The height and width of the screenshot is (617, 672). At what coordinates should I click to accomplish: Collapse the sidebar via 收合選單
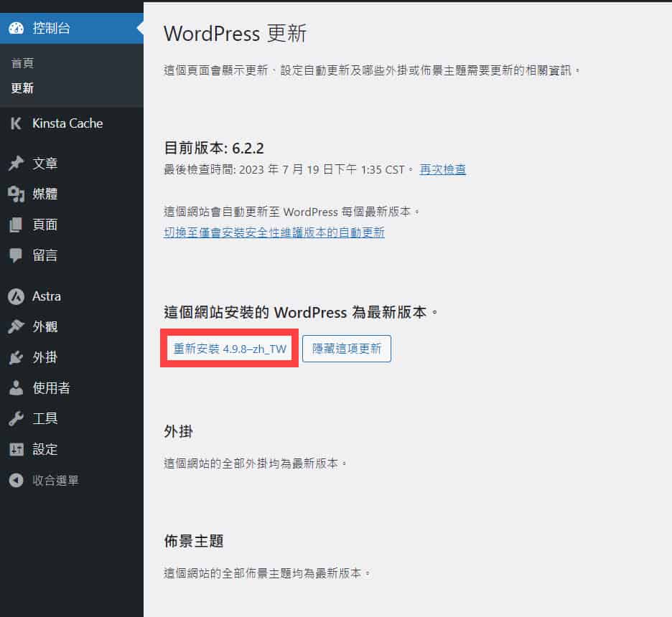click(x=72, y=480)
